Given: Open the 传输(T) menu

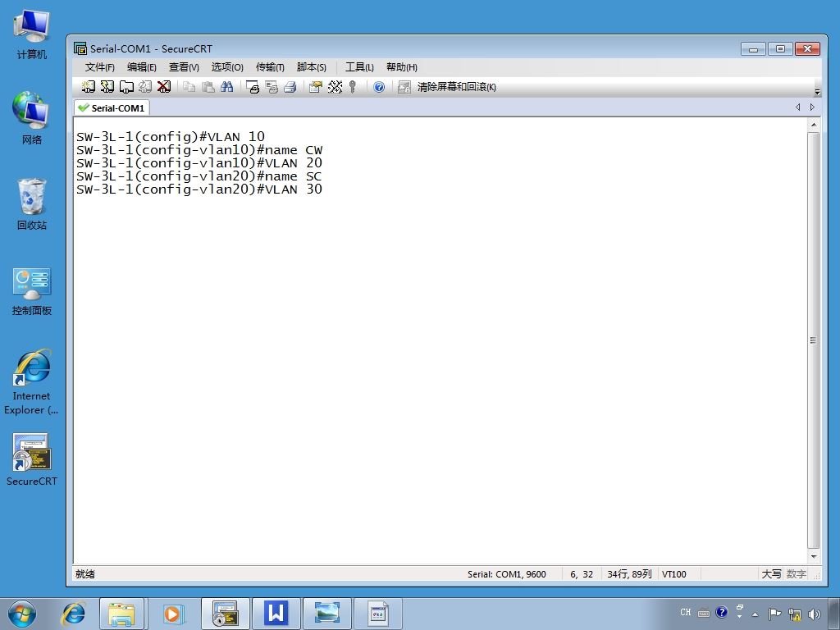Looking at the screenshot, I should [x=270, y=67].
